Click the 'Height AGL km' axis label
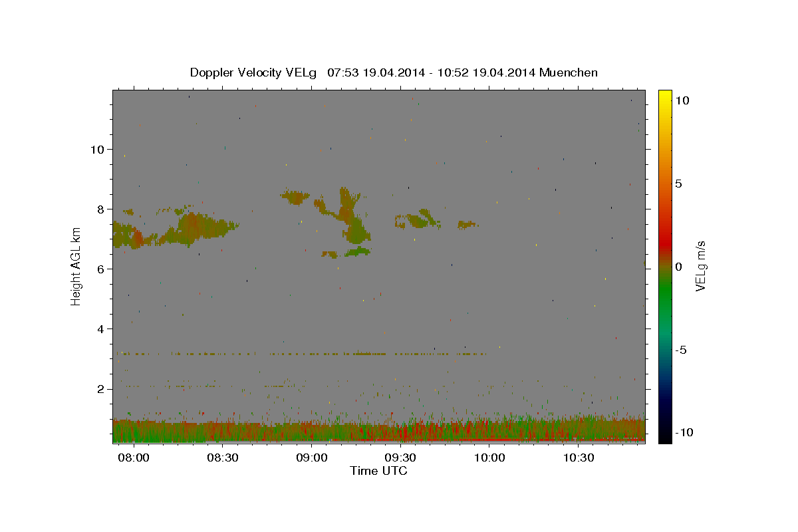798x532 pixels. 76,266
